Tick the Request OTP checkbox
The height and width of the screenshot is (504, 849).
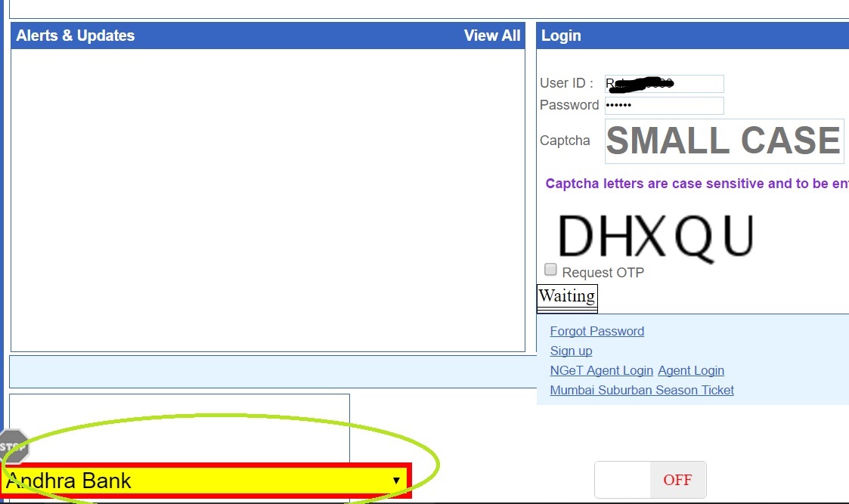tap(550, 270)
